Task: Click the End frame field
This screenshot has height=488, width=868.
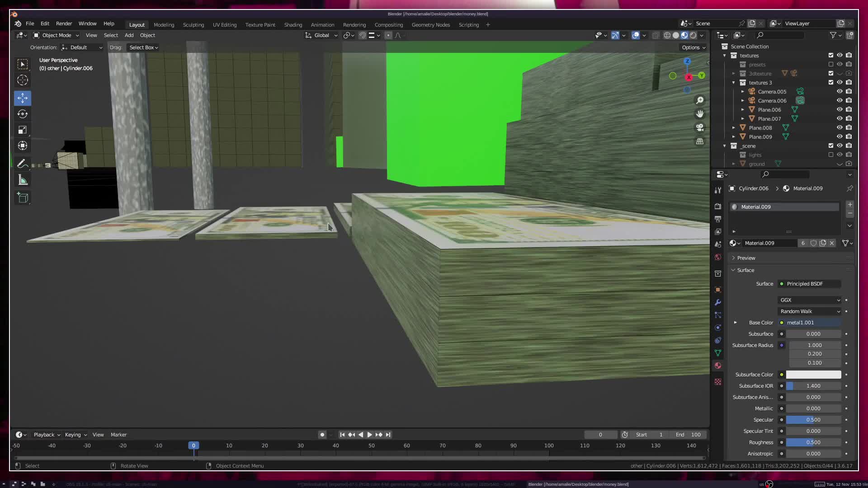Action: tap(688, 435)
